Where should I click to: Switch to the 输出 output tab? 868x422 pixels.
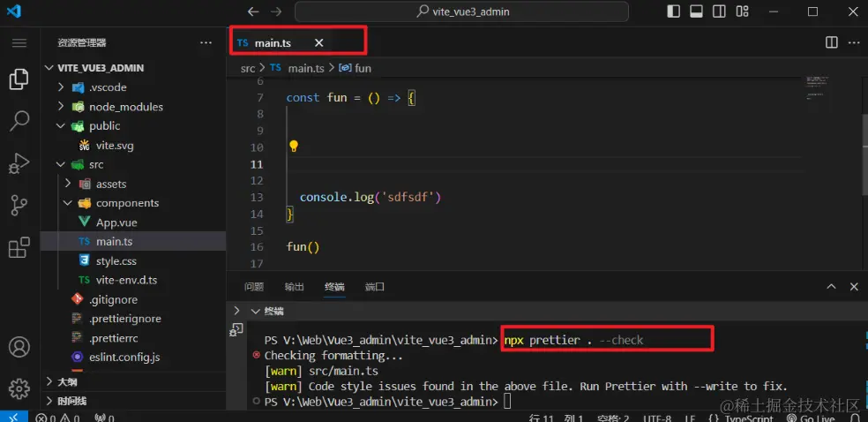pyautogui.click(x=294, y=287)
